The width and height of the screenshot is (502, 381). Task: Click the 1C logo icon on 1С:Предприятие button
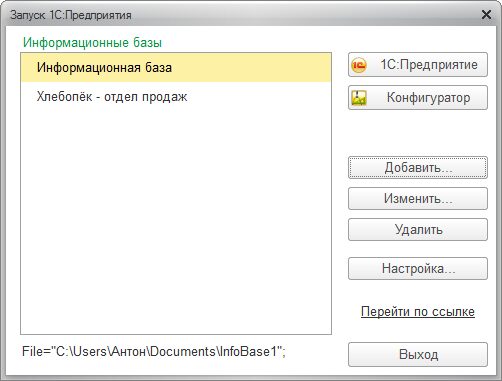359,65
